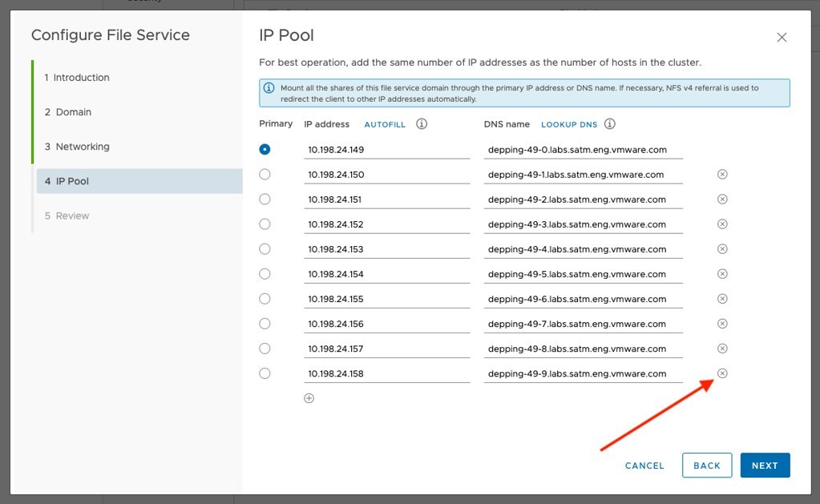The height and width of the screenshot is (504, 820).
Task: Show info next to LOOKUP DNS
Action: (610, 124)
